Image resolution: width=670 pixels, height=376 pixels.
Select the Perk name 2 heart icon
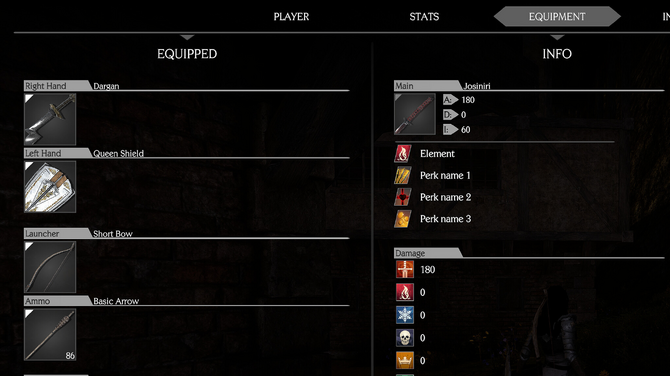coord(403,197)
